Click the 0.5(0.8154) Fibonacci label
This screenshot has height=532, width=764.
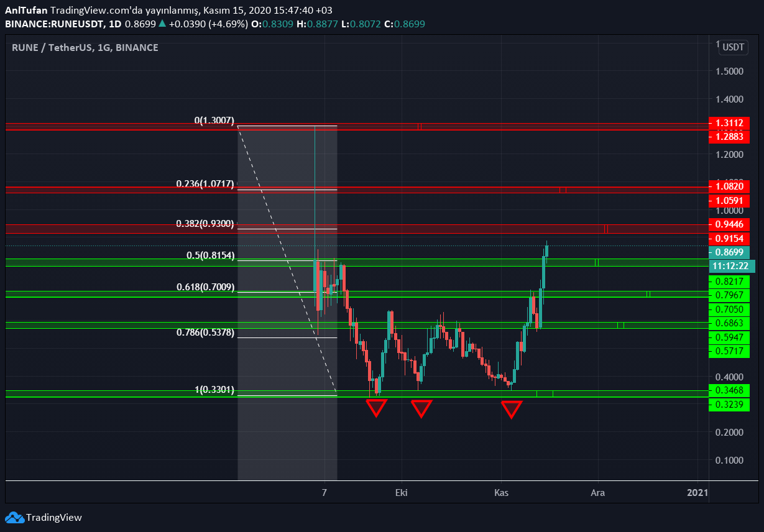pyautogui.click(x=211, y=255)
